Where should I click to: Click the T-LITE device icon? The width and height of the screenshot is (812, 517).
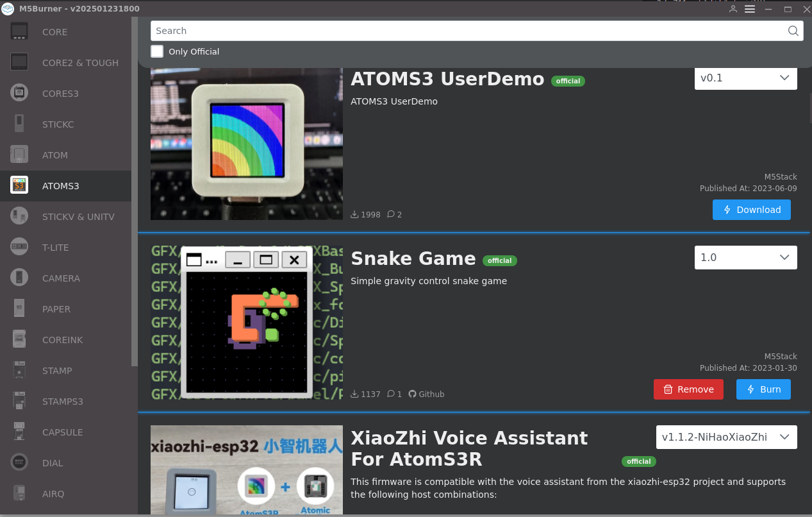(19, 247)
